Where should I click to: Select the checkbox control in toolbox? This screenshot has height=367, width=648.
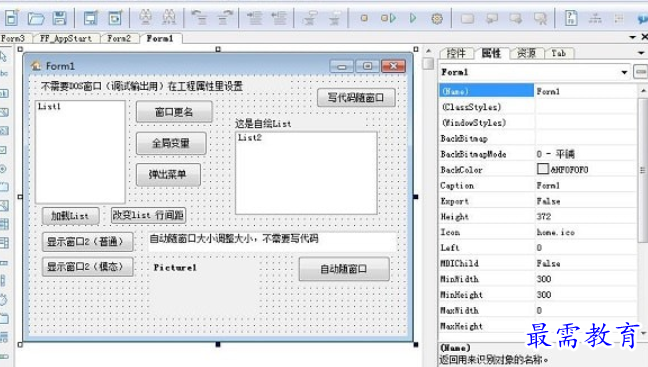coord(3,150)
